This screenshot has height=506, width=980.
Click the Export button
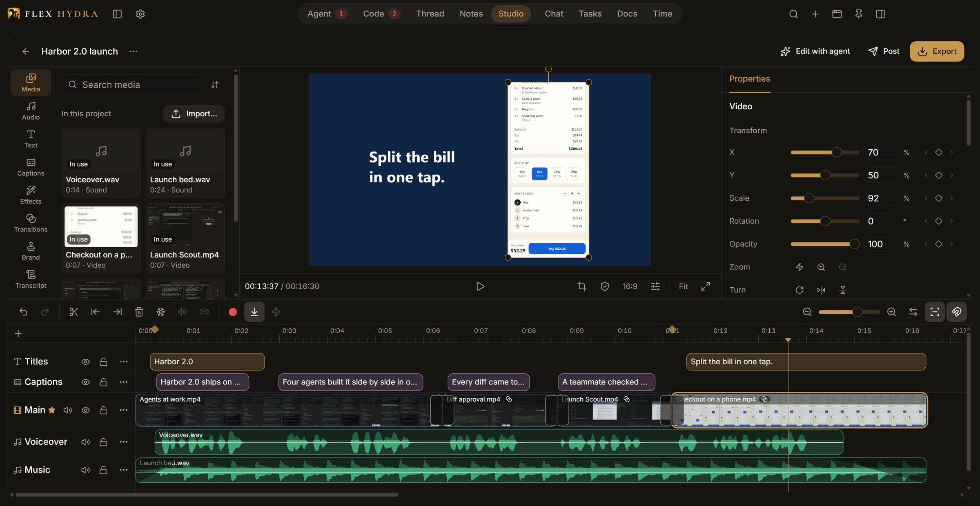tap(937, 51)
